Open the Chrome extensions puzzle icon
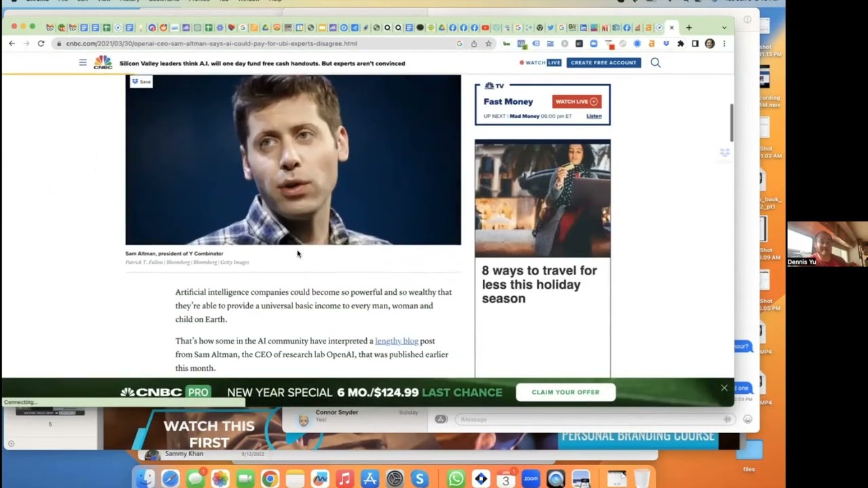The height and width of the screenshot is (488, 868). [x=681, y=43]
